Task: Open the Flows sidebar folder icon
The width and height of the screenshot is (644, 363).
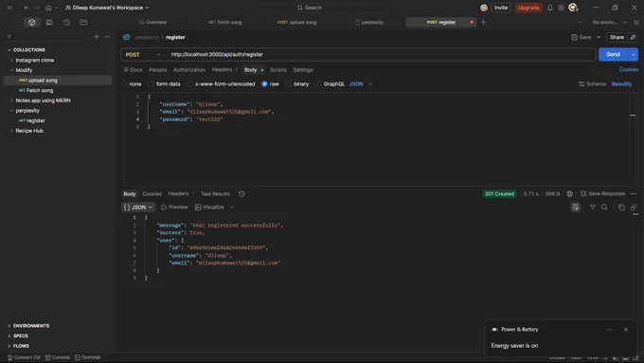Action: [x=83, y=22]
